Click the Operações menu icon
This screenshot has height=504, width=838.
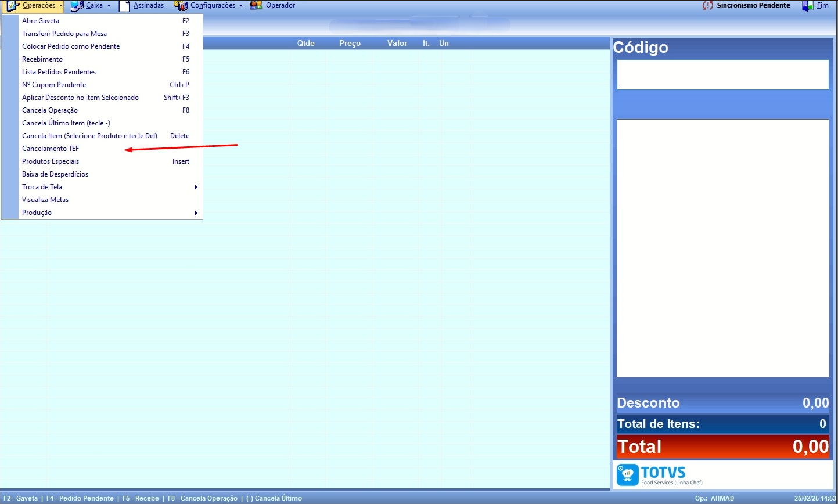point(13,6)
